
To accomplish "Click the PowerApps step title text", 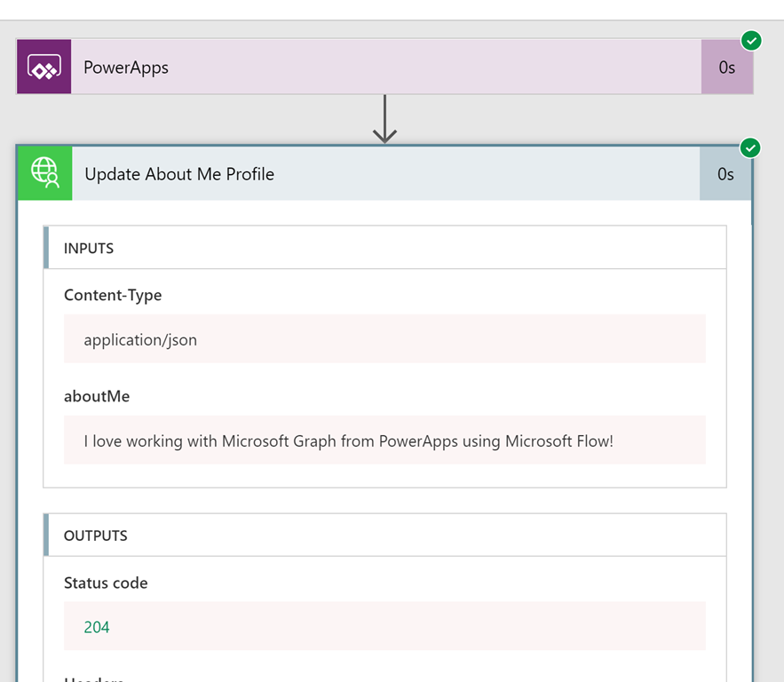I will pos(126,67).
